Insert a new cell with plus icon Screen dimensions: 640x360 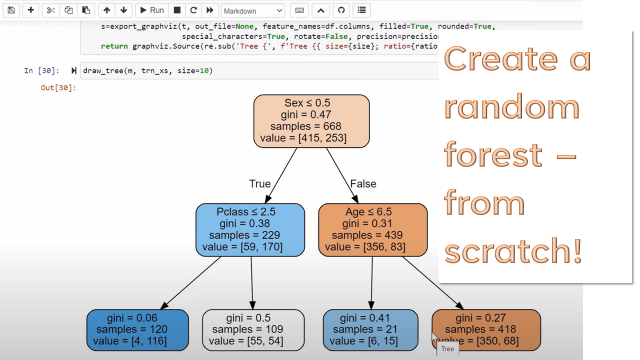[x=31, y=10]
